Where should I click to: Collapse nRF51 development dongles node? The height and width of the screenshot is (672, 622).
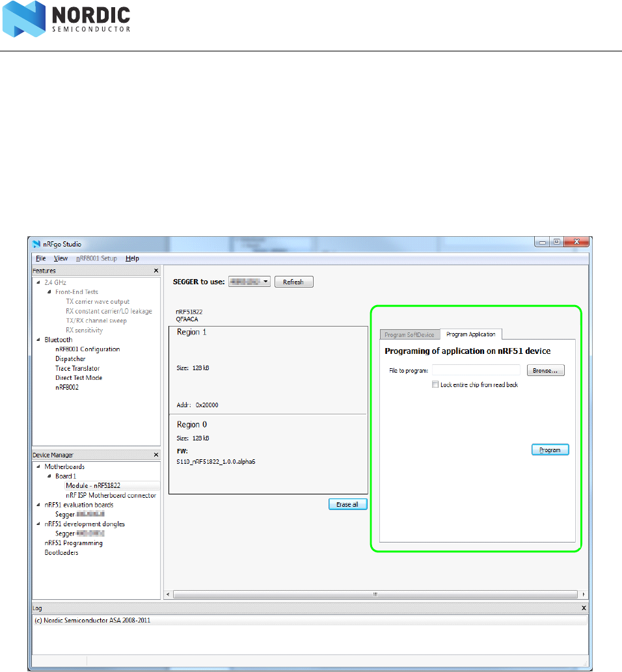click(x=38, y=524)
